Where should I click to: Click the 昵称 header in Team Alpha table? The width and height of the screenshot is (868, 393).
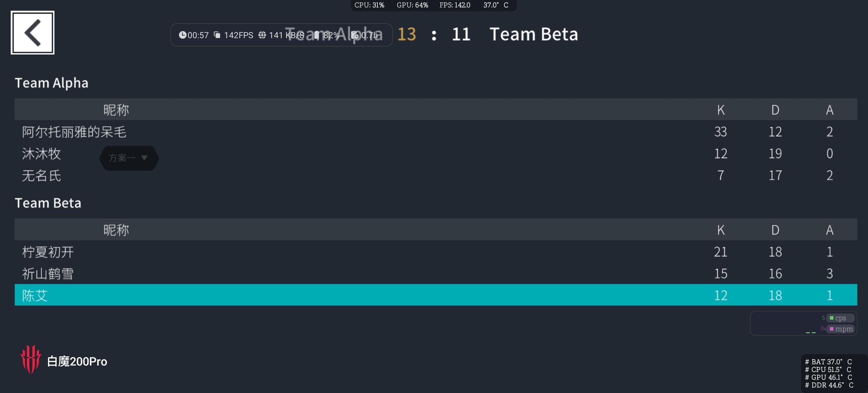(116, 110)
